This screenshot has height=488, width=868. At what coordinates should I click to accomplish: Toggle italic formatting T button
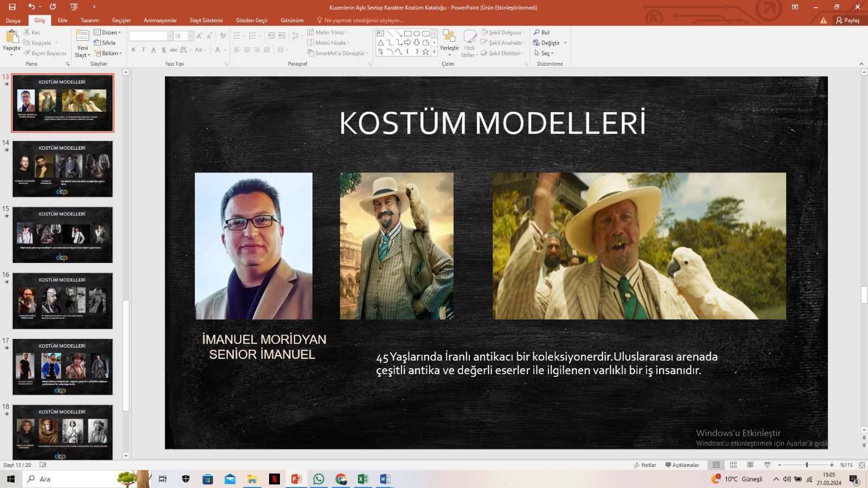[143, 50]
